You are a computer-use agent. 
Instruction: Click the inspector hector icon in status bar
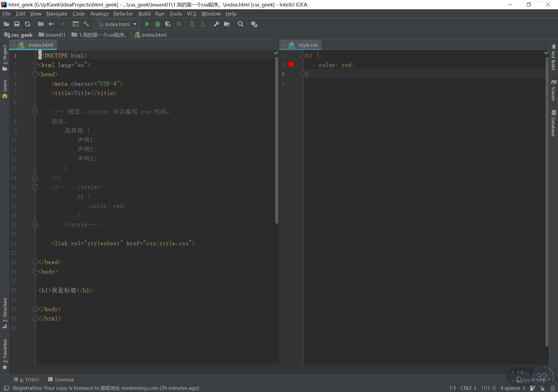(x=552, y=388)
